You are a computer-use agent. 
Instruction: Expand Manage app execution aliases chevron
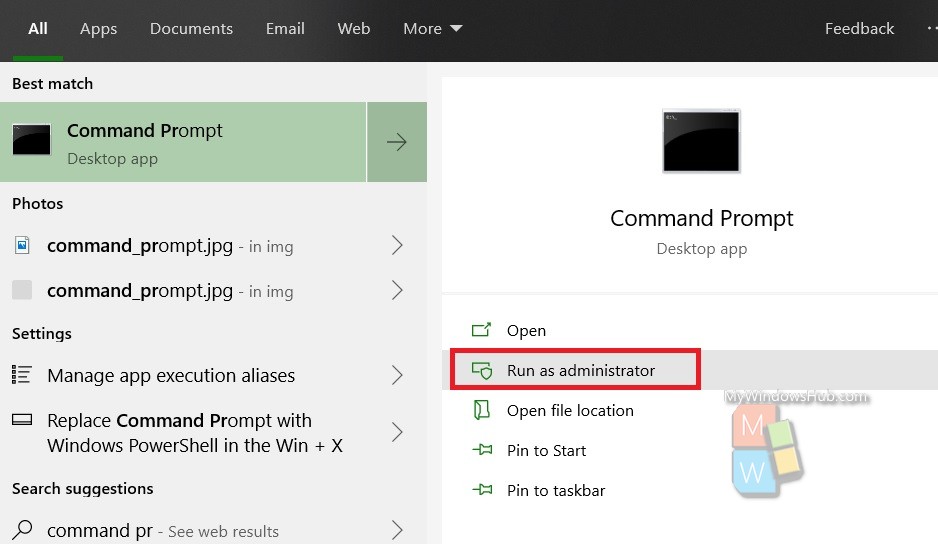pos(397,375)
